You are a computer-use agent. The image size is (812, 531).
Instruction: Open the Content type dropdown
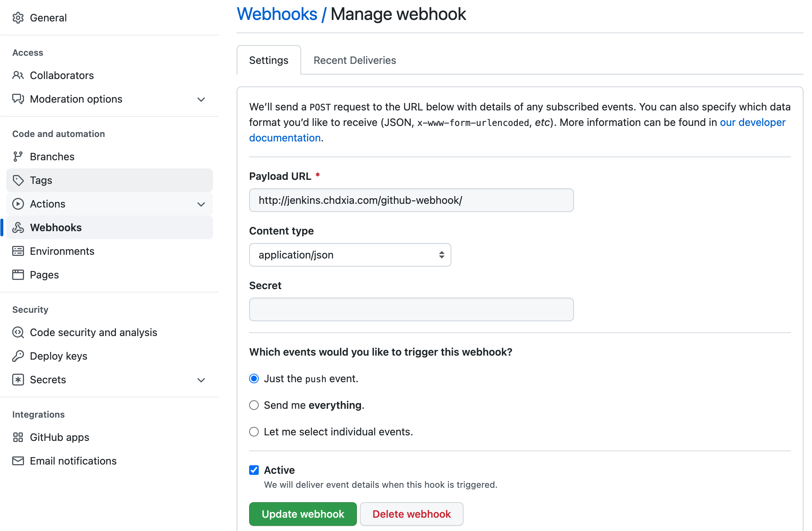[x=350, y=255]
